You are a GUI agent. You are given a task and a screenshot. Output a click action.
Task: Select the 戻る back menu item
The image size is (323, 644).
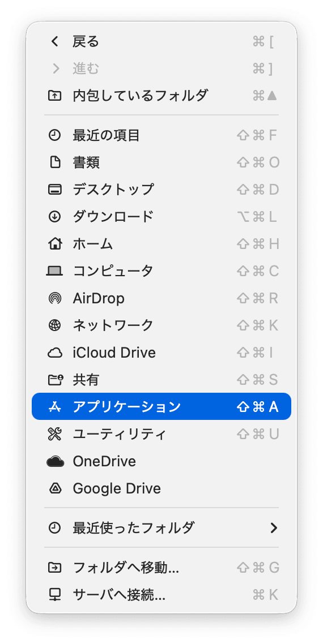161,41
